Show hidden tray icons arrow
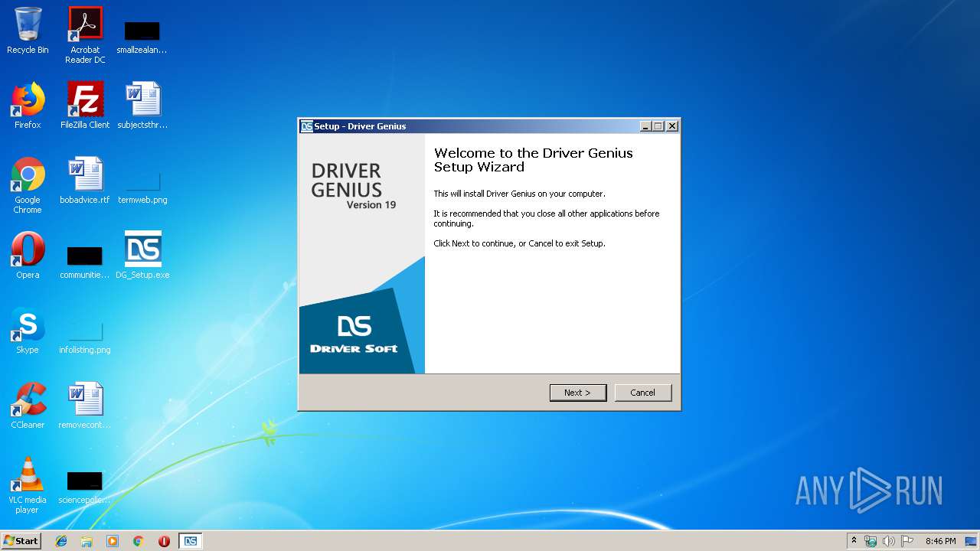This screenshot has height=551, width=980. 854,541
